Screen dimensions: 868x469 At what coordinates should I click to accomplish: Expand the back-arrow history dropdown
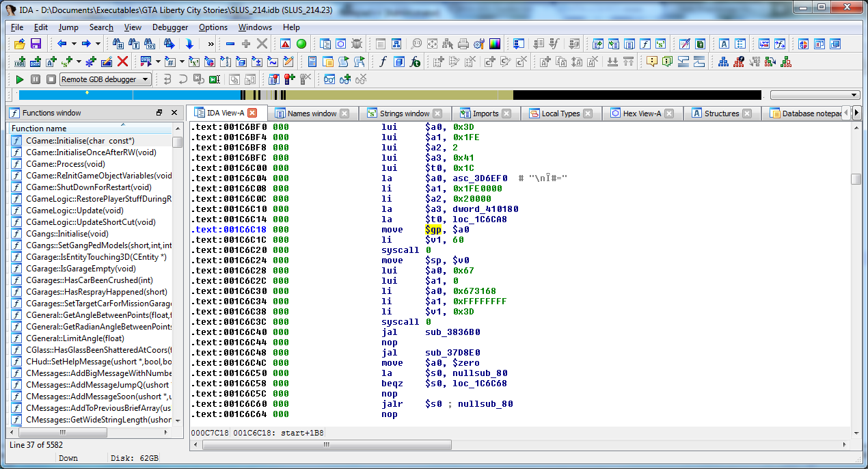point(74,44)
